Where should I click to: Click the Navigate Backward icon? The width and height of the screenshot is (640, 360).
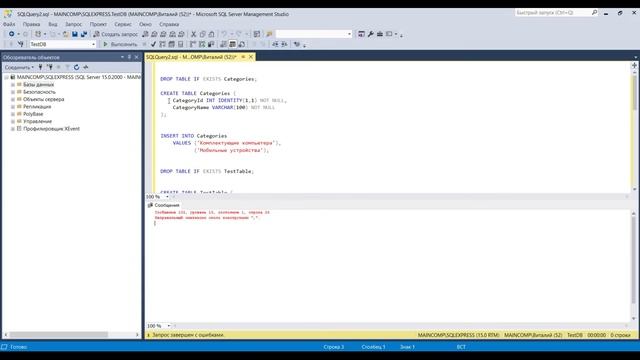(11, 34)
